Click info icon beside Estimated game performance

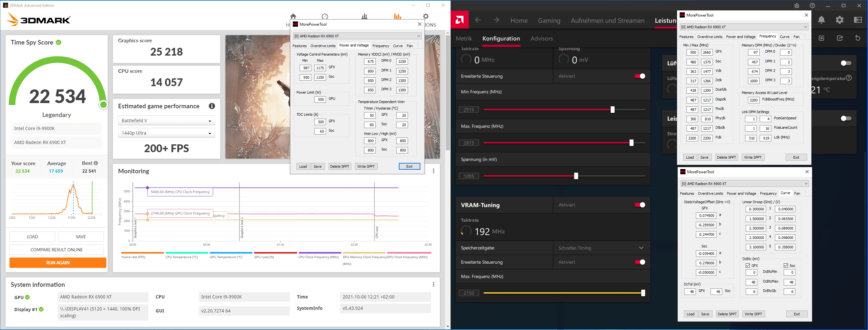(x=211, y=106)
